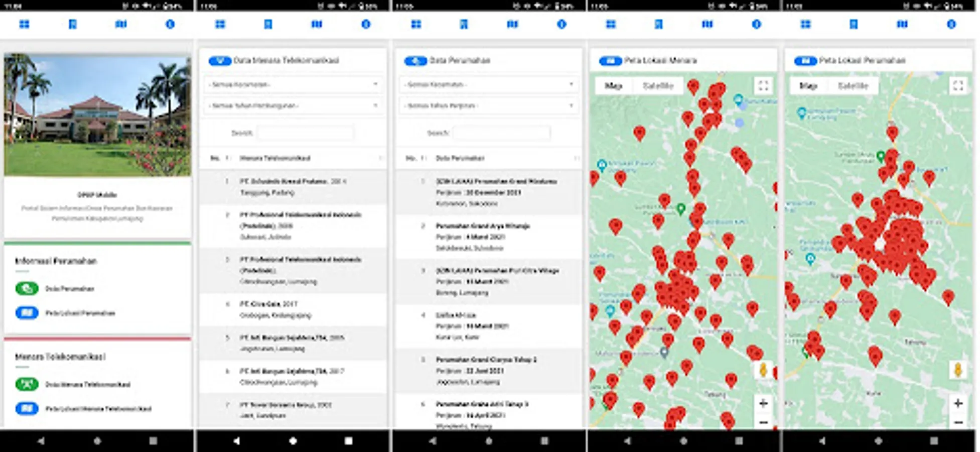Open the Peta Lokasi Perumahan link on the home screen
Viewport: 980px width, 452px height.
click(x=80, y=313)
